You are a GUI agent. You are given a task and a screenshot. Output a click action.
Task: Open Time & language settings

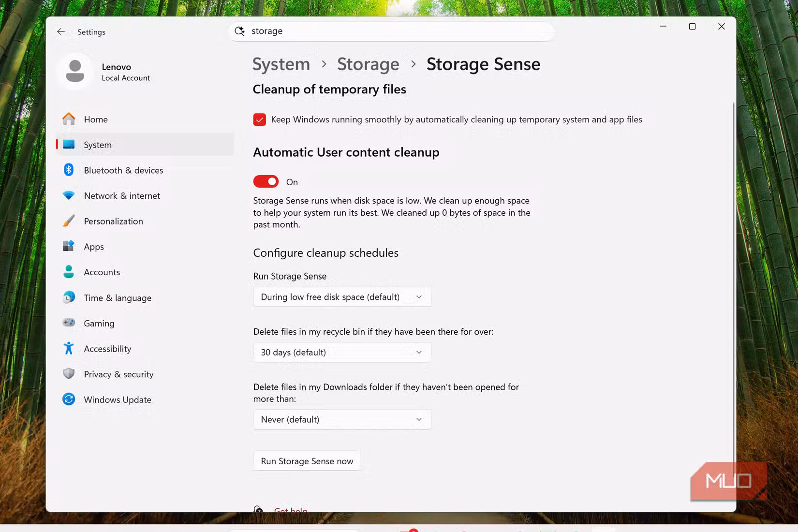click(145, 297)
